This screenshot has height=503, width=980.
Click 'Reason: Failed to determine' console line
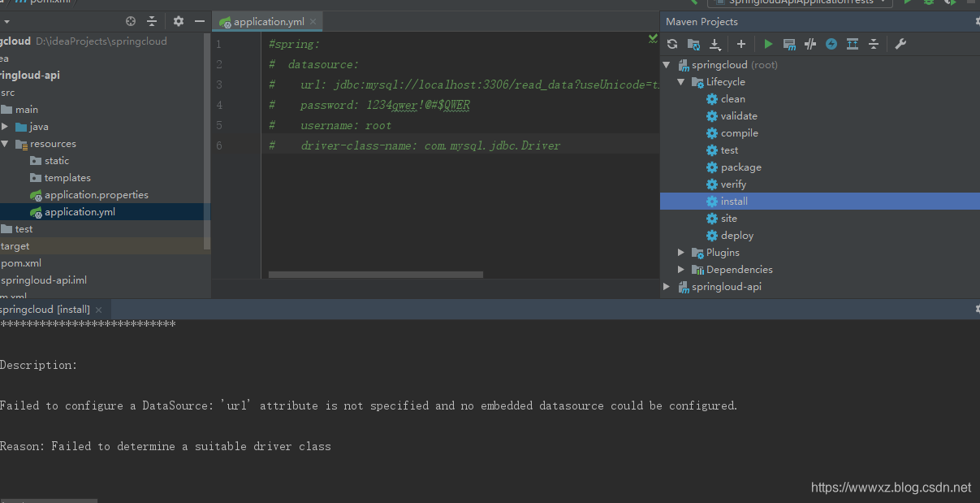[x=166, y=446]
